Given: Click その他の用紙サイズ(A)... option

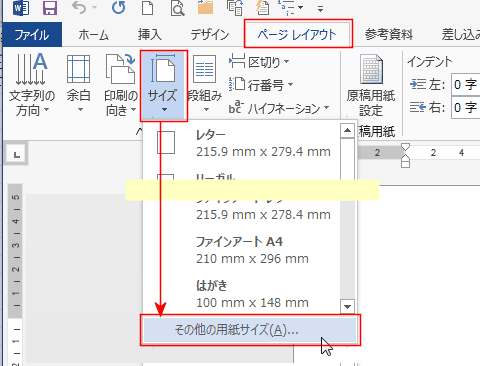Looking at the screenshot, I should point(250,330).
